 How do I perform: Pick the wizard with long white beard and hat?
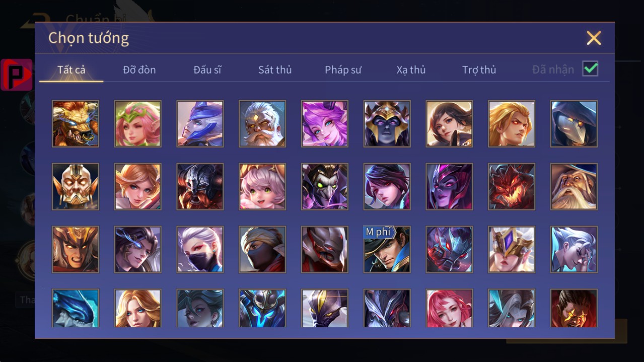tap(574, 187)
